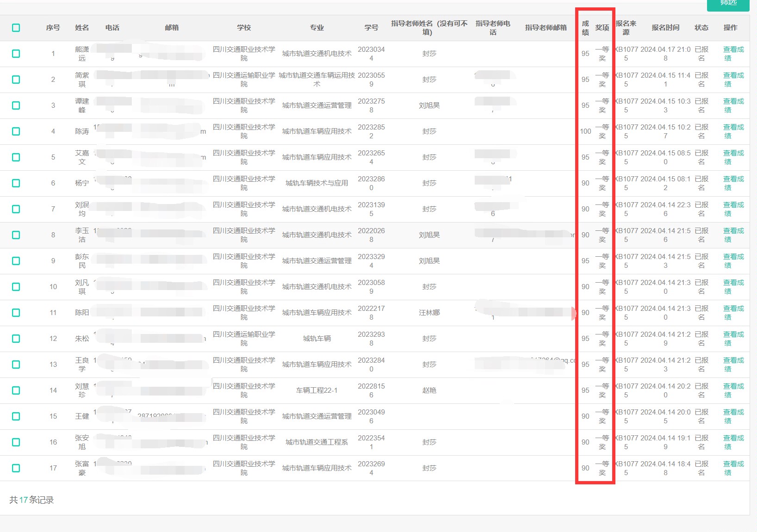Click the 报名时间 column header

pyautogui.click(x=665, y=28)
